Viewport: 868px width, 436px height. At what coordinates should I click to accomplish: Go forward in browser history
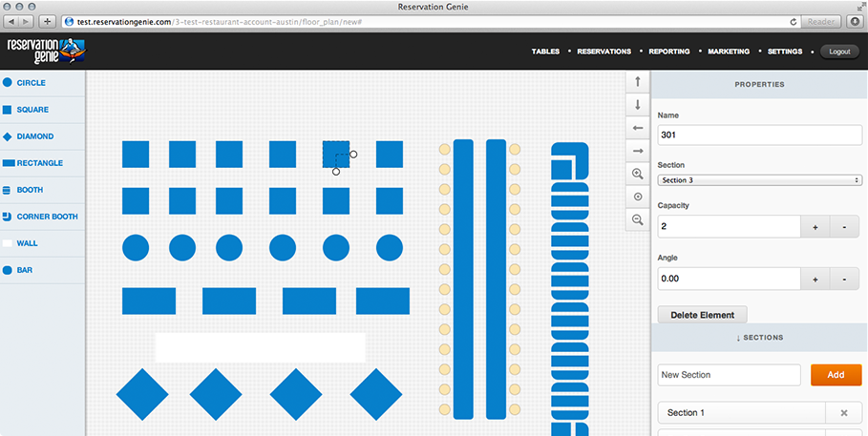point(26,22)
